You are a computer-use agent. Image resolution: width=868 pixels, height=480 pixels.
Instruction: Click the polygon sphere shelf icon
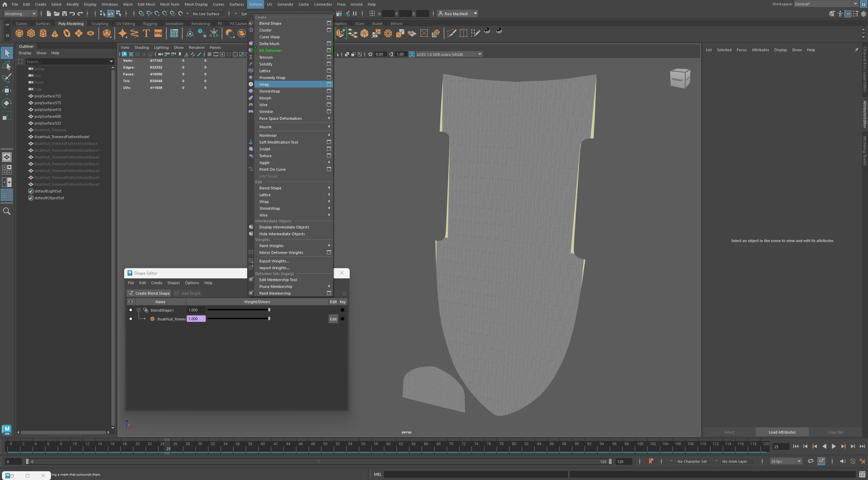tap(19, 33)
